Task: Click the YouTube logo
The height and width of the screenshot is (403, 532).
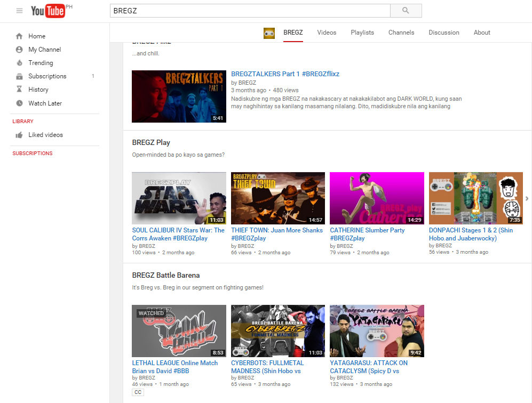Action: click(x=48, y=11)
